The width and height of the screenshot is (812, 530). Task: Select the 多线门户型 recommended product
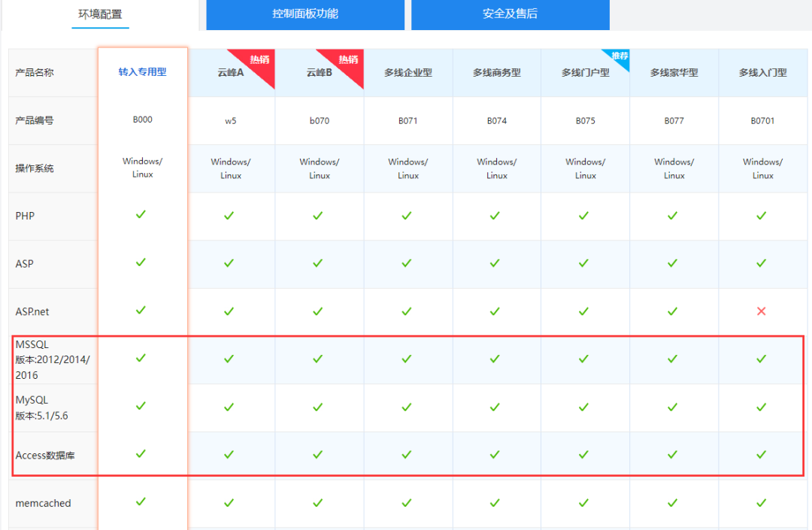coord(585,73)
